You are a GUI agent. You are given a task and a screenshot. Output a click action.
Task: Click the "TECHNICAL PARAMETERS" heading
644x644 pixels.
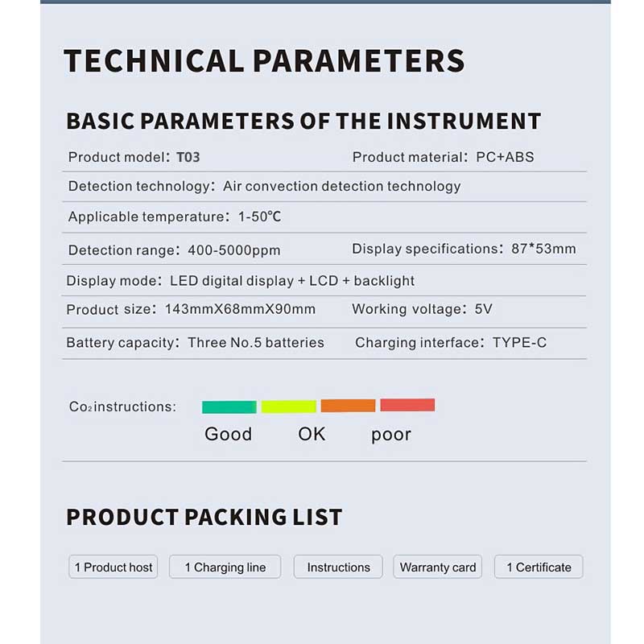(264, 61)
